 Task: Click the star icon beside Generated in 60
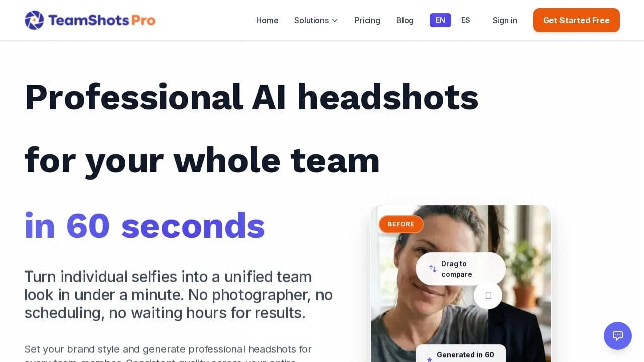429,359
